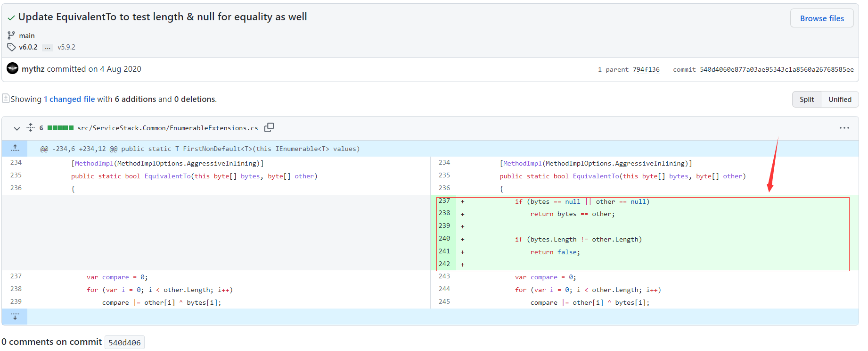This screenshot has height=351, width=868.
Task: Click the tag icon beside v6.0.2
Action: click(11, 47)
